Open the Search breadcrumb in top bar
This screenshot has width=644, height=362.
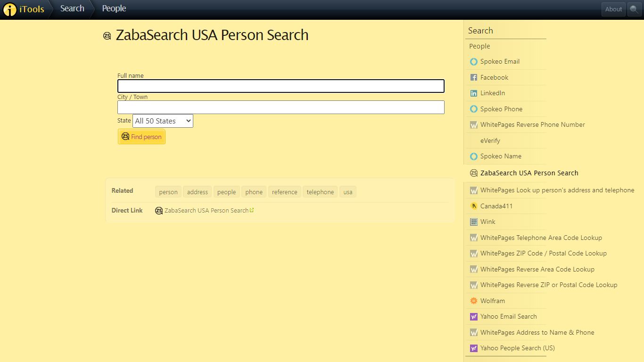72,8
